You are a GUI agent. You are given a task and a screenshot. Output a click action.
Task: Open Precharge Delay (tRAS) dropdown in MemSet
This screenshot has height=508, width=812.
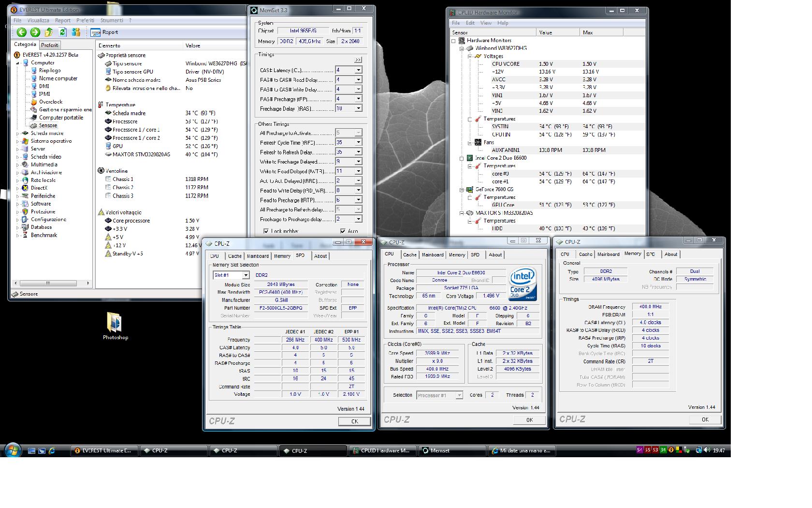click(x=359, y=109)
